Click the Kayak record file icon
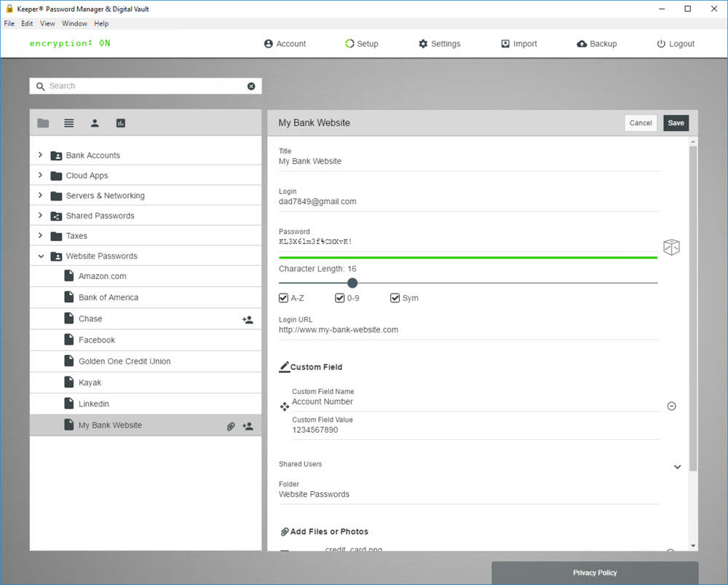This screenshot has height=585, width=728. 68,382
